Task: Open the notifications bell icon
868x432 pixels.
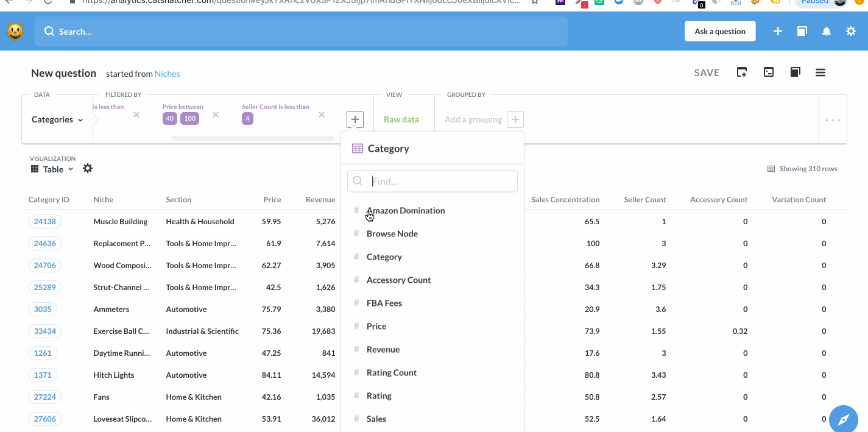Action: click(x=827, y=31)
